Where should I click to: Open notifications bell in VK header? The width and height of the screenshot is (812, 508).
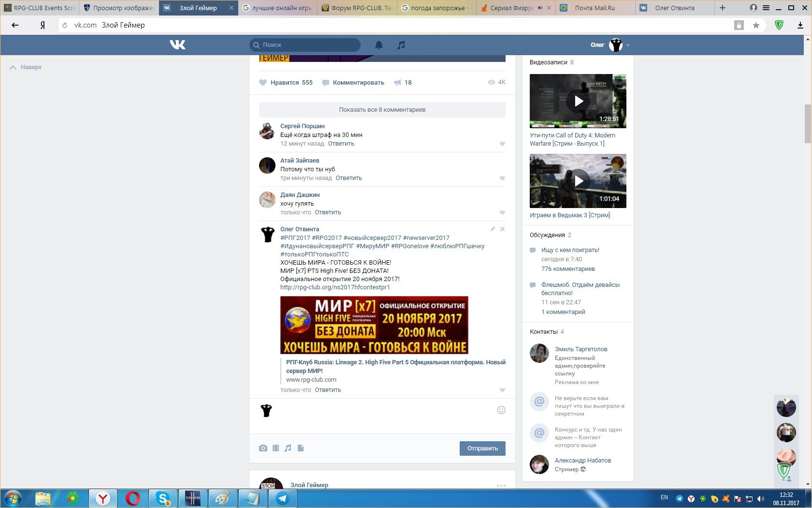coord(379,45)
